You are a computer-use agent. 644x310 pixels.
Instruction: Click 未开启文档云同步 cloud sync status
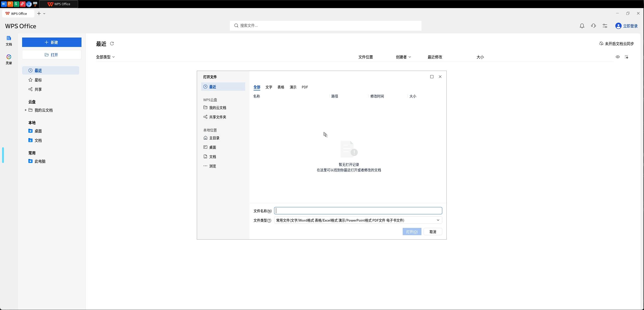coord(616,44)
